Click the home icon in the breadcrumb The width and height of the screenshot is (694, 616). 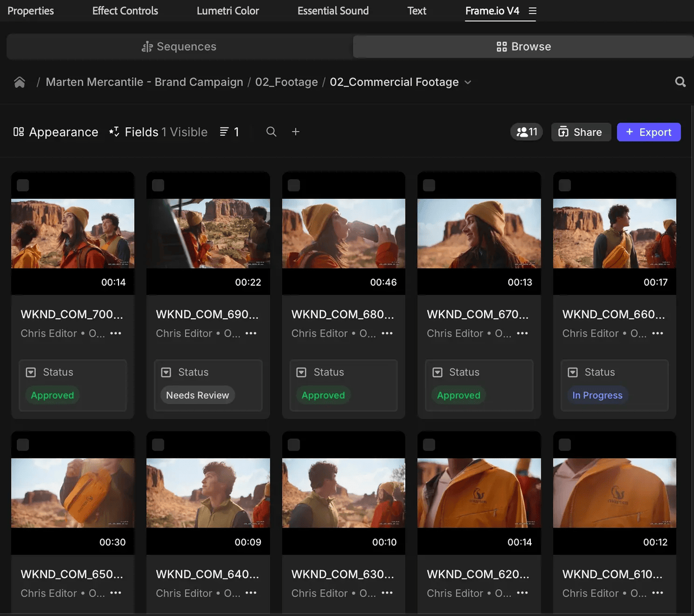(x=19, y=82)
